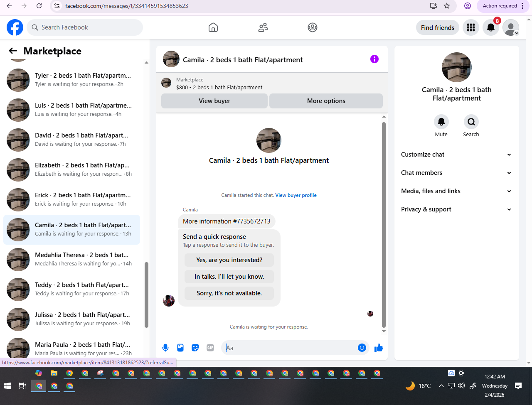Mute this conversation
The width and height of the screenshot is (532, 405).
point(441,122)
